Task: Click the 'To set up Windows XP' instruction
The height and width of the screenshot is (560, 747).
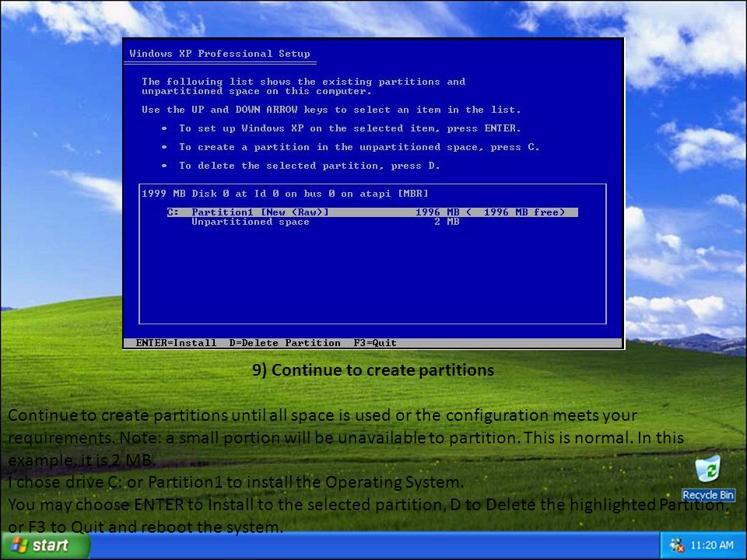Action: (x=349, y=128)
